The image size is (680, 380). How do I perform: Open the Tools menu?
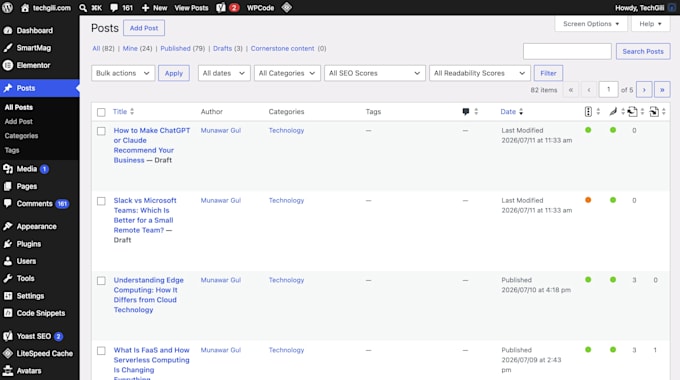(25, 278)
